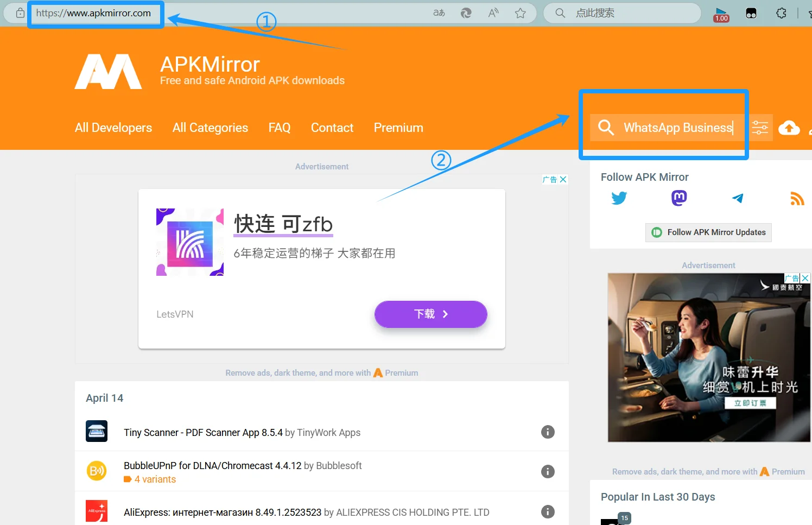
Task: Show info for Tiny Scanner app
Action: coord(548,432)
